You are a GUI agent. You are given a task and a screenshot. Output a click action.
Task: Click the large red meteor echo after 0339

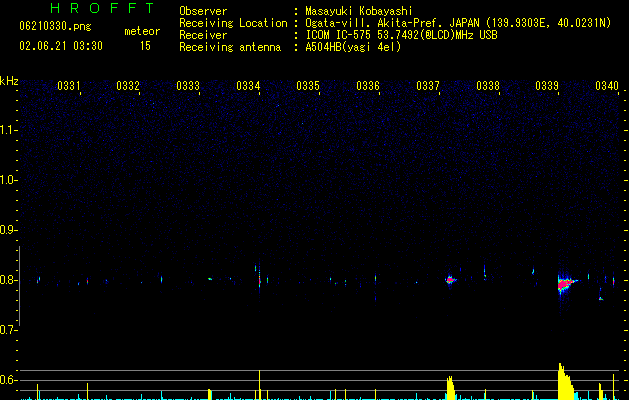[x=566, y=284]
